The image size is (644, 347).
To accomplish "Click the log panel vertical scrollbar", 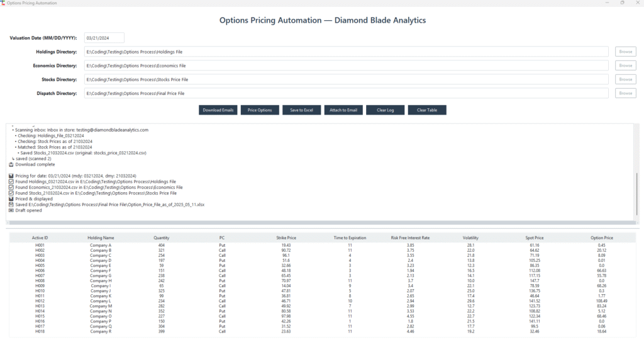I will 637,193.
